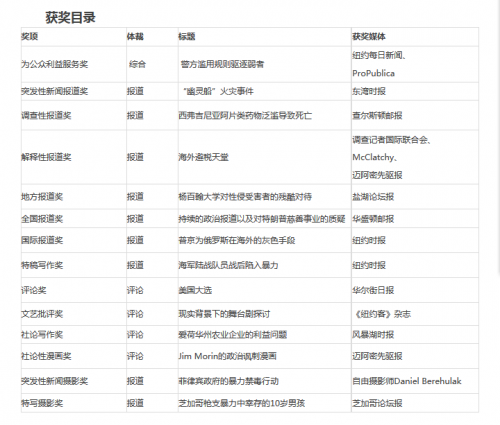This screenshot has height=425, width=500.
Task: Click 评论 in the 社论写作奖 row
Action: click(135, 335)
